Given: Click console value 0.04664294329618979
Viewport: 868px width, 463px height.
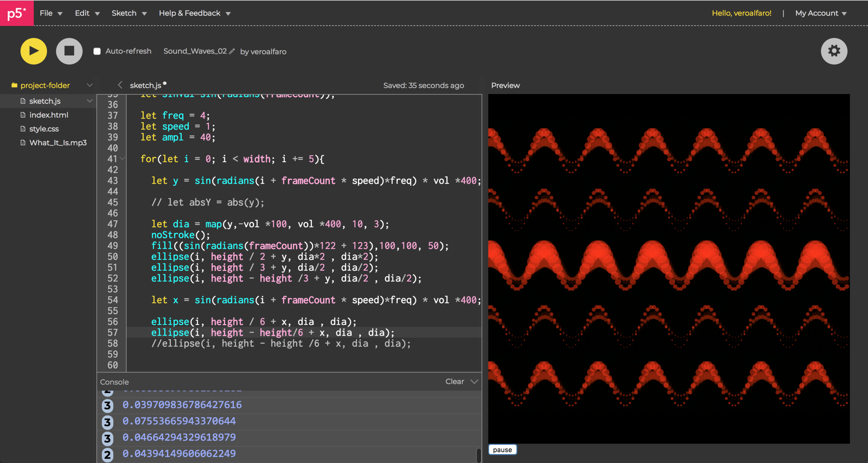Looking at the screenshot, I should pyautogui.click(x=179, y=438).
